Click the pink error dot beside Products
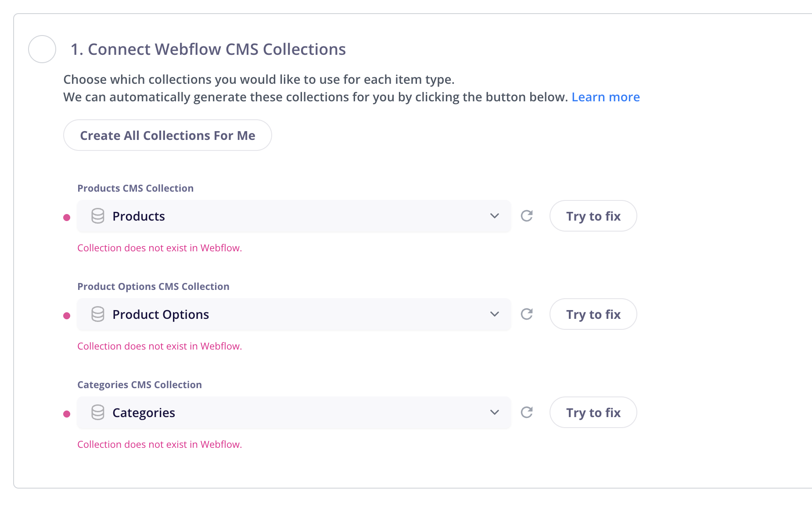This screenshot has height=507, width=812. tap(67, 218)
